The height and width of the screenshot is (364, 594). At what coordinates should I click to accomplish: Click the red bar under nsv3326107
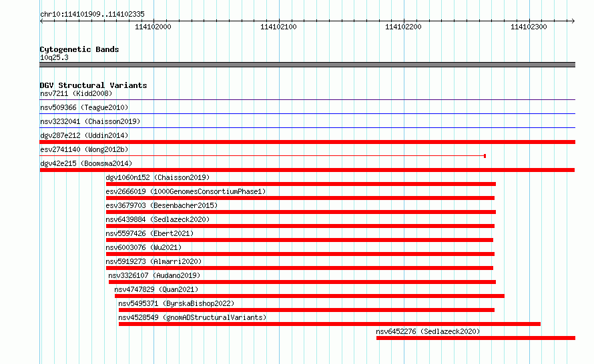pos(302,282)
